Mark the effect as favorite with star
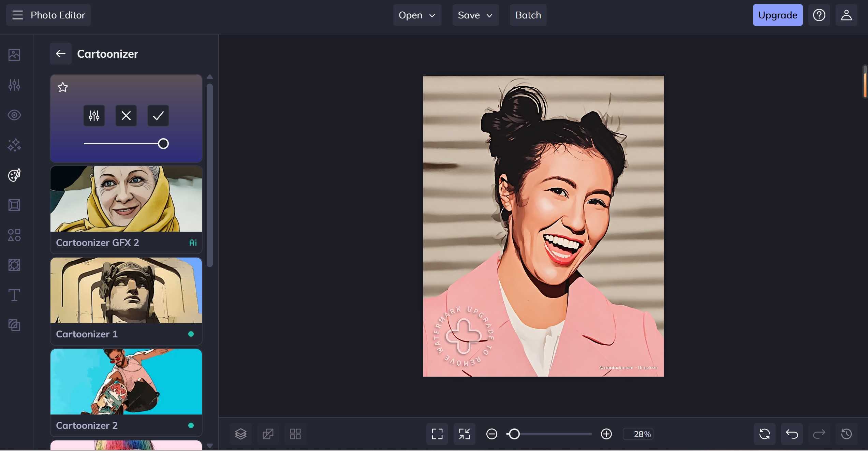The image size is (868, 451). 63,87
